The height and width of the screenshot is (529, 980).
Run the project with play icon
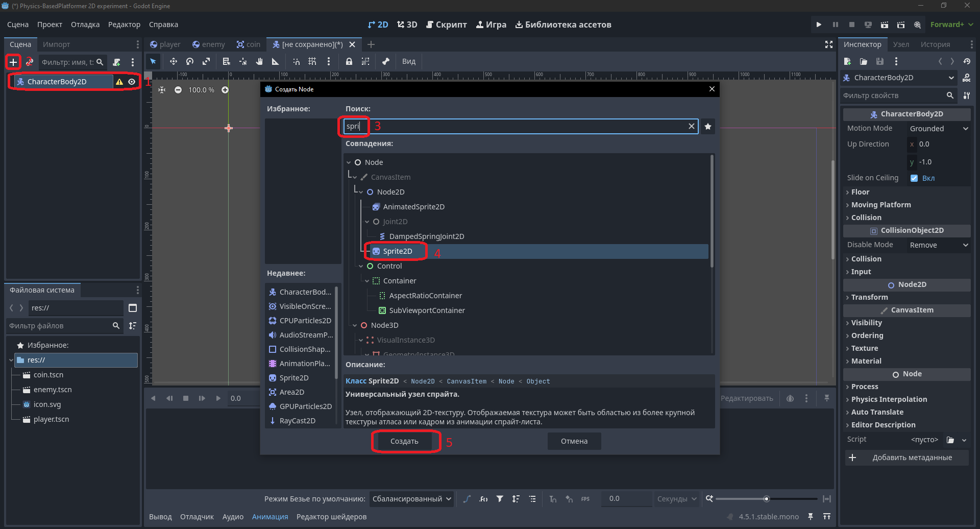819,25
